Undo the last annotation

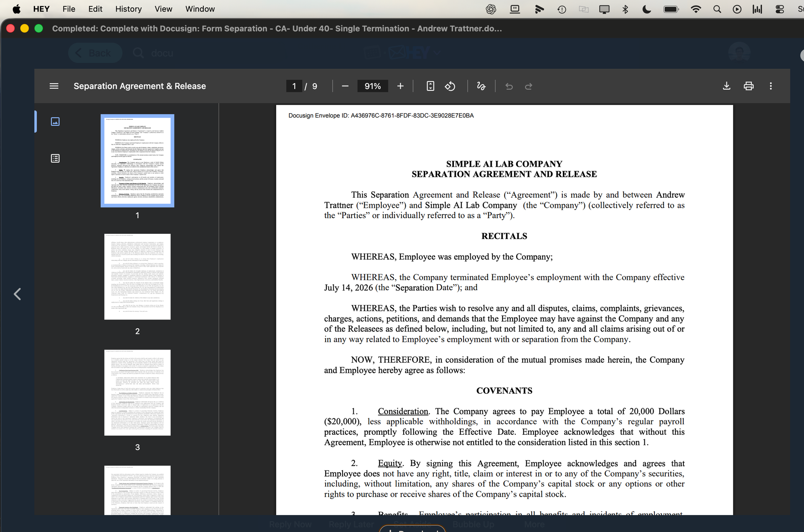509,86
